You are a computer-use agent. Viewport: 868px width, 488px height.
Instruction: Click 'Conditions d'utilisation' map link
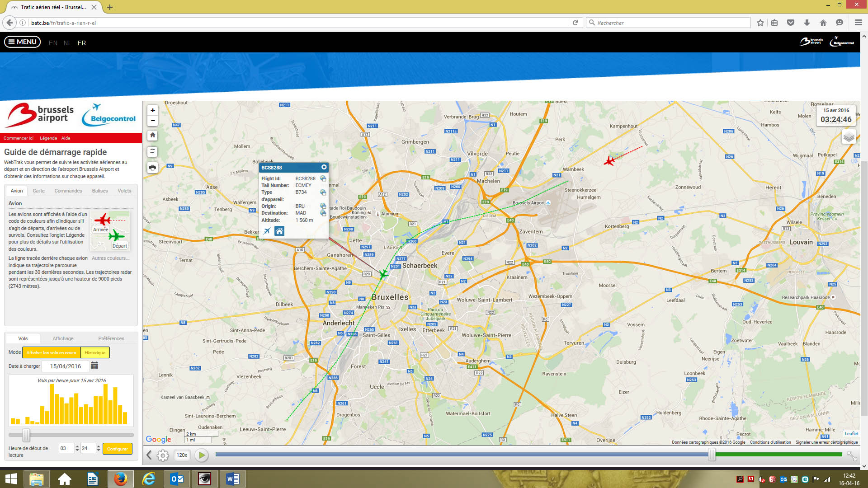click(770, 442)
